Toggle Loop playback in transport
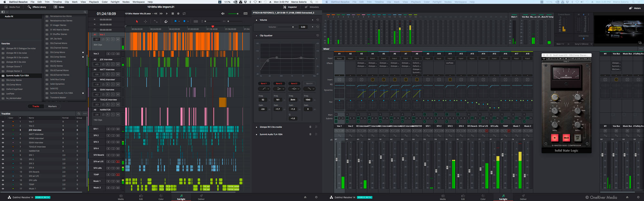The width and height of the screenshot is (644, 201). (184, 14)
